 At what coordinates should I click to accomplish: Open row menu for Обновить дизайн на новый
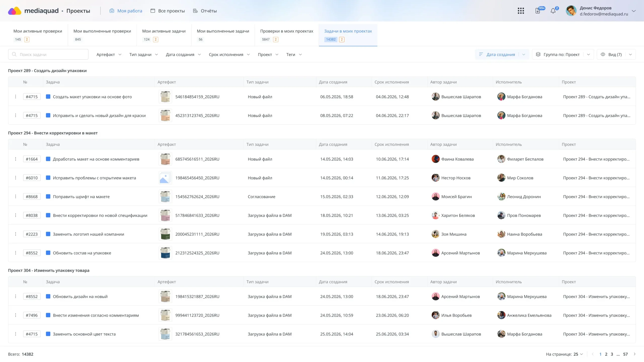[16, 296]
